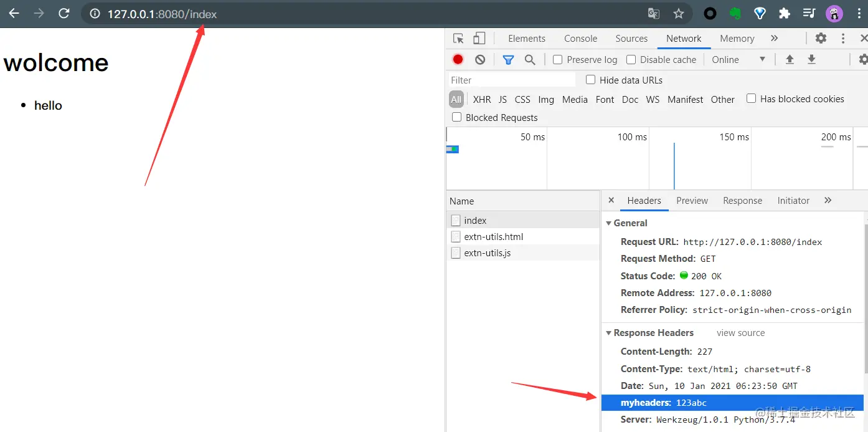
Task: Enable the Preserve log checkbox
Action: [558, 59]
